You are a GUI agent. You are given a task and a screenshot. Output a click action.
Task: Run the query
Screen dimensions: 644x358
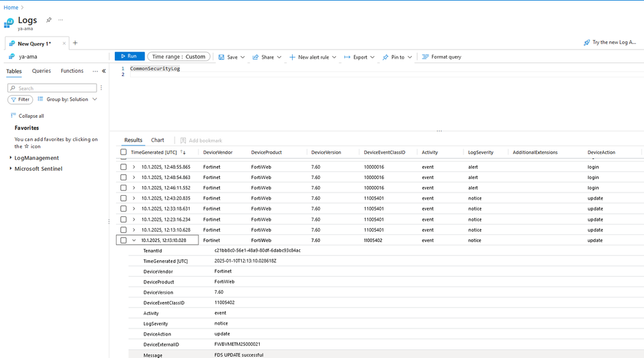coord(129,57)
